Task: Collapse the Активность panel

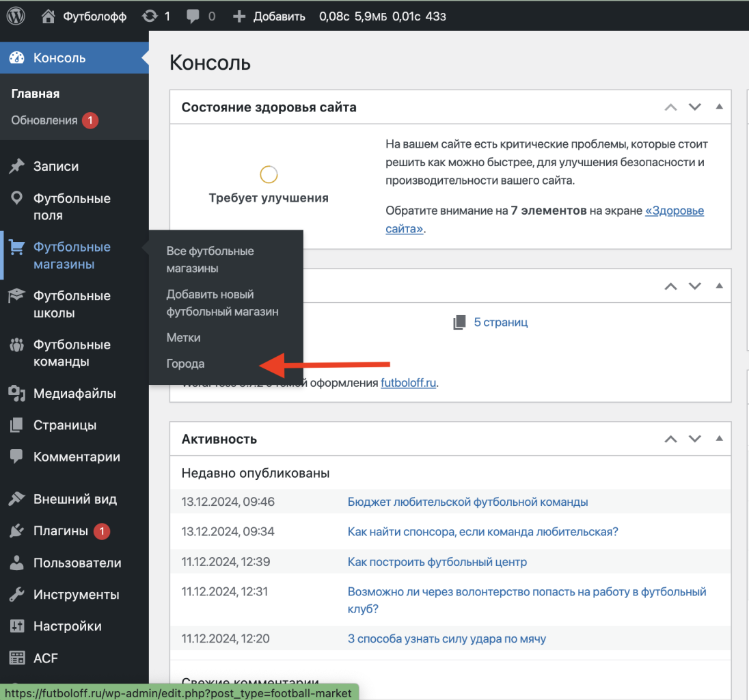Action: [x=719, y=439]
